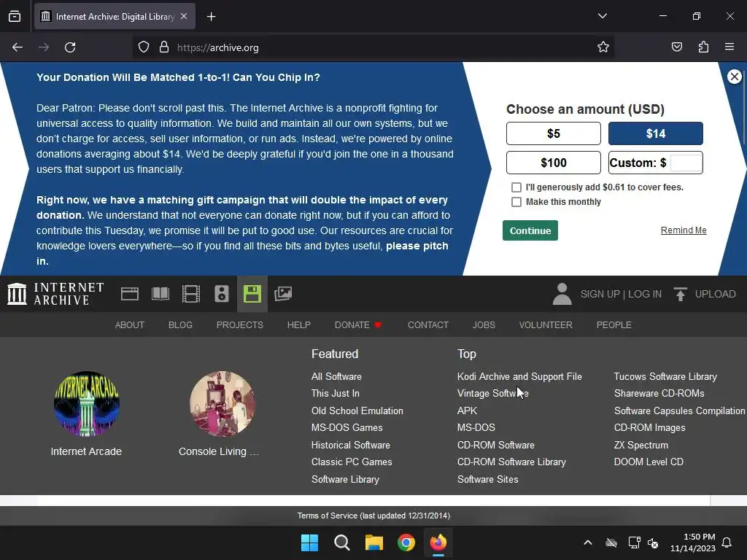Open the All Software link
The height and width of the screenshot is (560, 747).
tap(336, 377)
